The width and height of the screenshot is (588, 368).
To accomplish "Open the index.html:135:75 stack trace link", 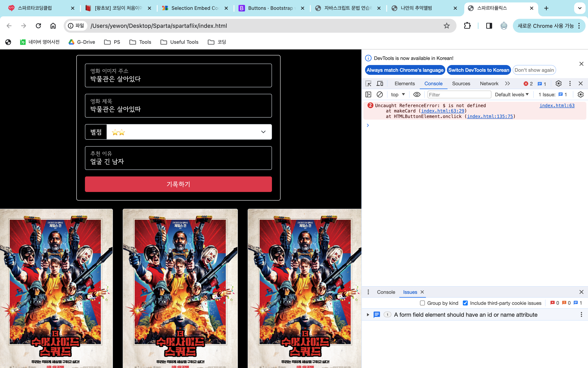I will click(x=490, y=117).
